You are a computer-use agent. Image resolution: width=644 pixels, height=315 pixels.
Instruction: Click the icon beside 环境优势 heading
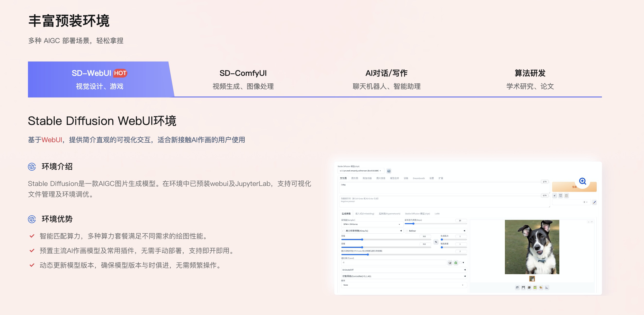32,219
